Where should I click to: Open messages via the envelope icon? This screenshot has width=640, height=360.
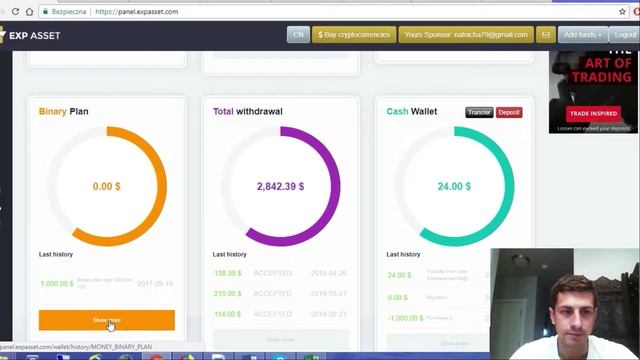click(546, 35)
